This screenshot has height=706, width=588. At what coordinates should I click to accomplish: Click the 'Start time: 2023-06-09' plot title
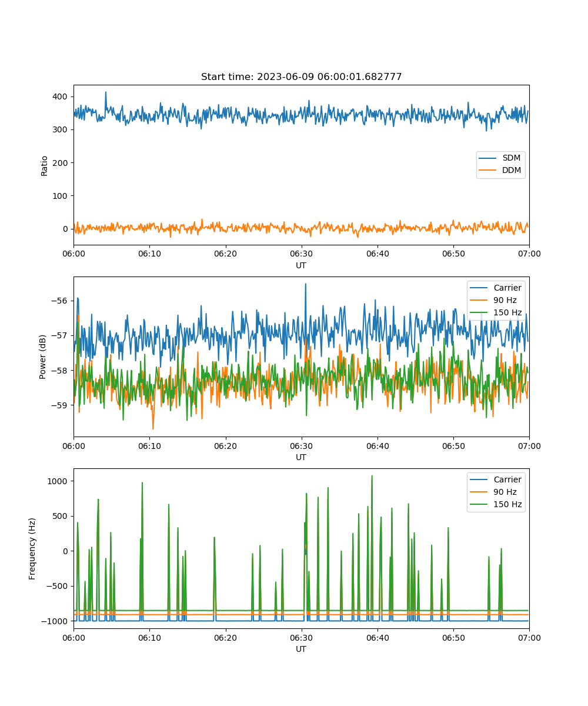(x=301, y=77)
